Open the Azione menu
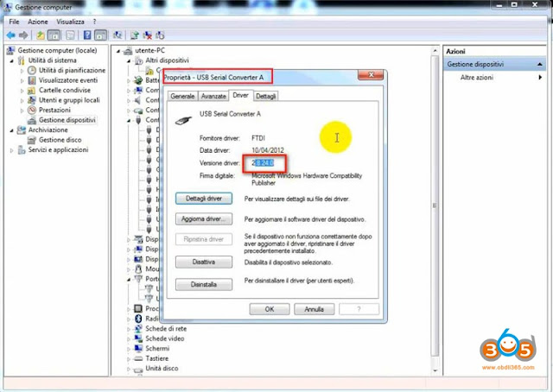The image size is (553, 392). click(38, 22)
